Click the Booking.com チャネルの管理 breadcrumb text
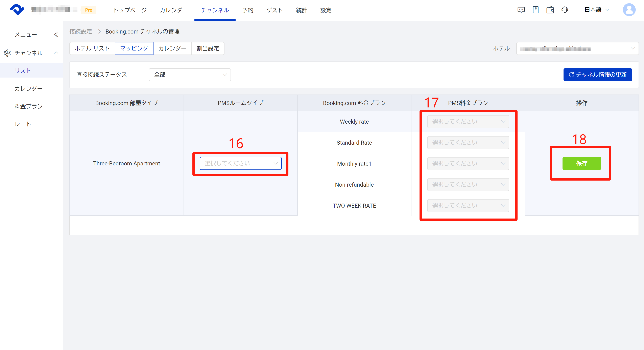 pyautogui.click(x=142, y=32)
